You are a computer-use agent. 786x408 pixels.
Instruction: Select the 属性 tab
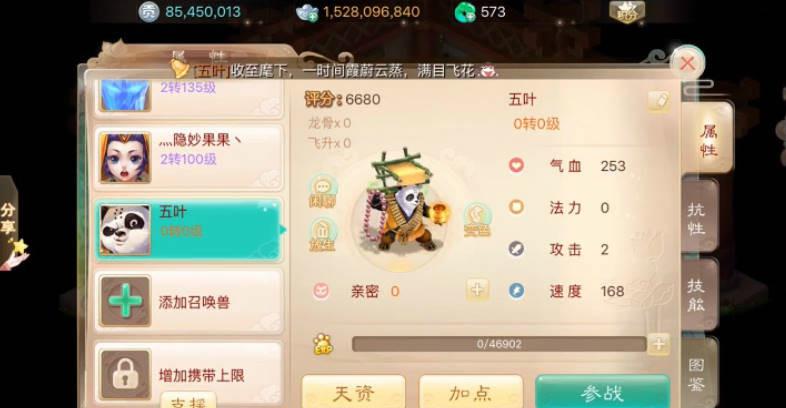[x=708, y=140]
